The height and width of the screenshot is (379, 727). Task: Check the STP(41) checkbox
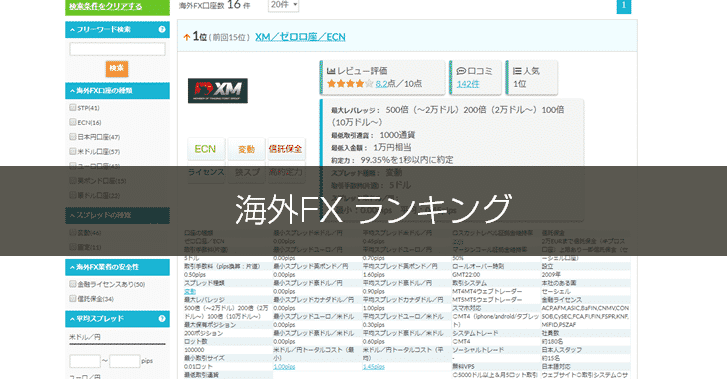pyautogui.click(x=72, y=108)
